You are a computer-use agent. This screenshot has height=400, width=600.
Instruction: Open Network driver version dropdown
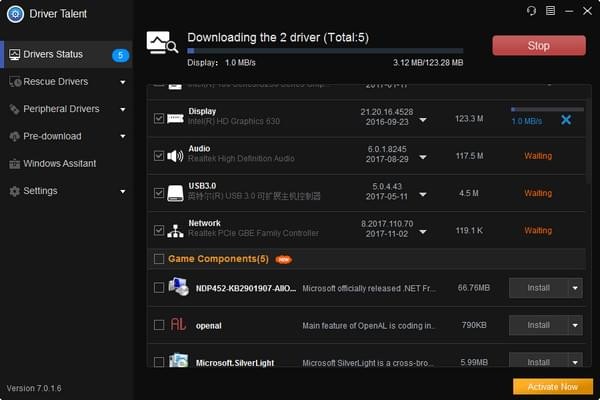click(x=423, y=232)
